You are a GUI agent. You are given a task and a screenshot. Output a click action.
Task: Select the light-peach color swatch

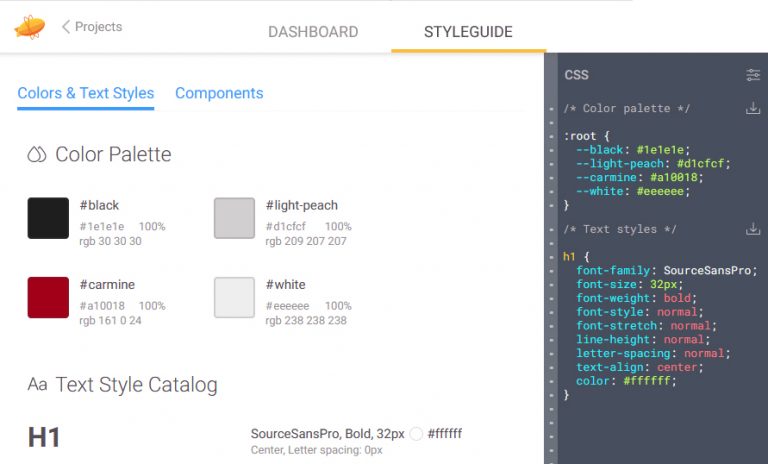[234, 218]
